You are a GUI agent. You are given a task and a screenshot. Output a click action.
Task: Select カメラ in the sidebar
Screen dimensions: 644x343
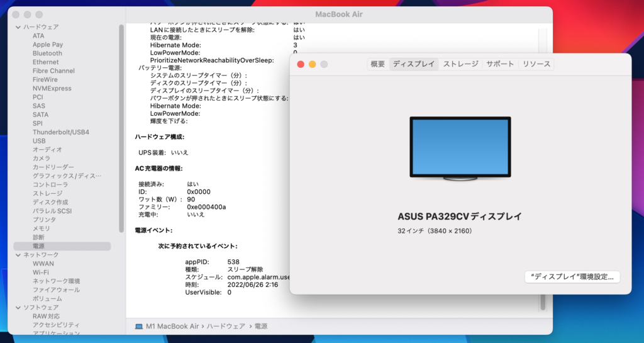[42, 159]
